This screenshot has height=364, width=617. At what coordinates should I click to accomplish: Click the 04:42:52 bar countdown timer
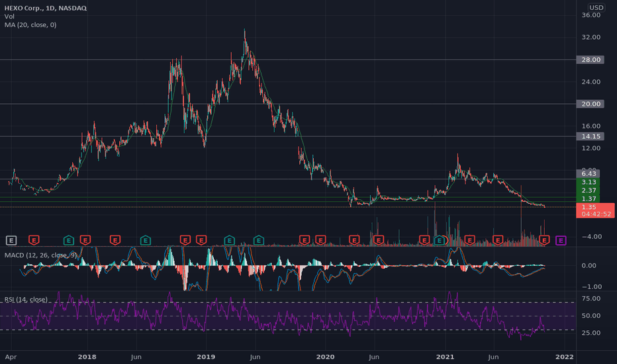[596, 214]
